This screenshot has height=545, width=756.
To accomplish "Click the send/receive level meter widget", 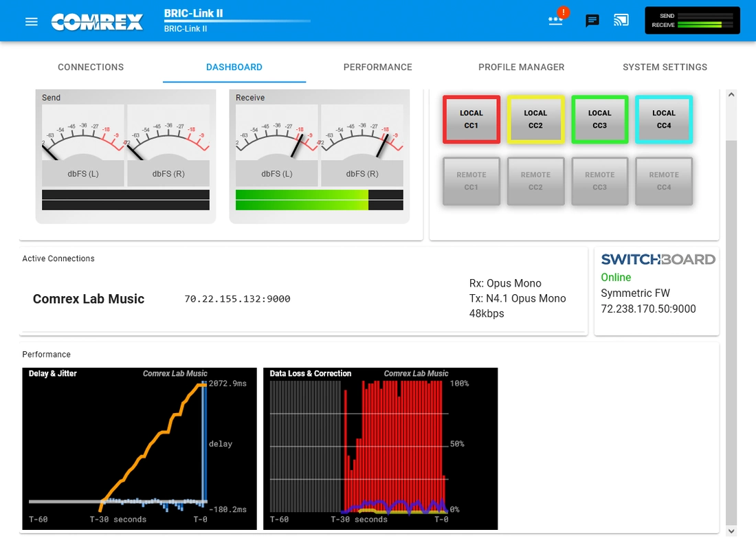I will click(692, 21).
